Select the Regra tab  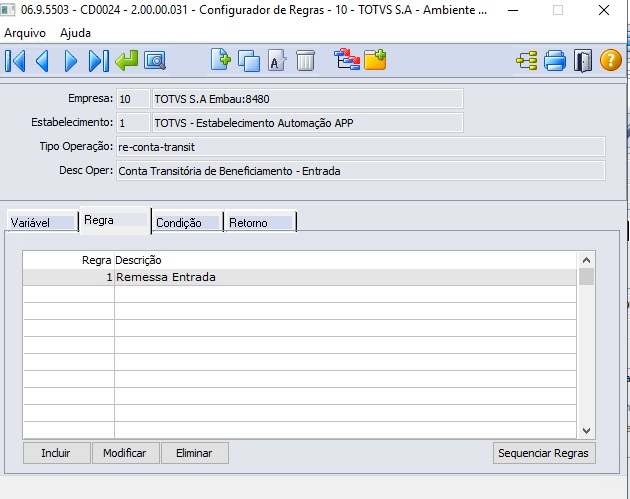115,220
